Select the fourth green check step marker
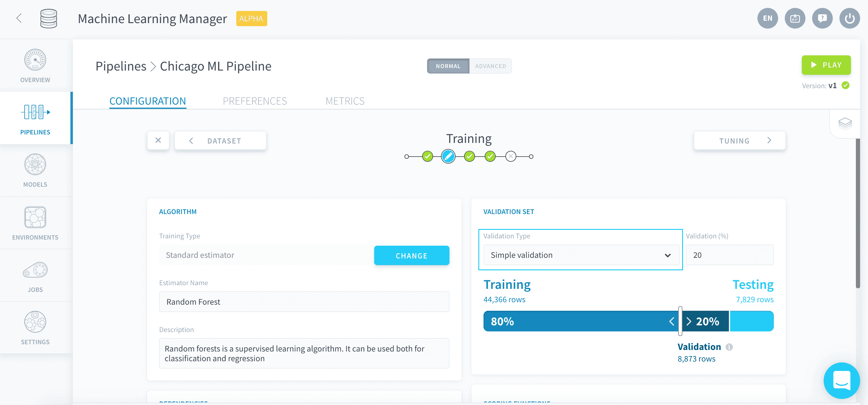This screenshot has width=868, height=405. tap(490, 157)
